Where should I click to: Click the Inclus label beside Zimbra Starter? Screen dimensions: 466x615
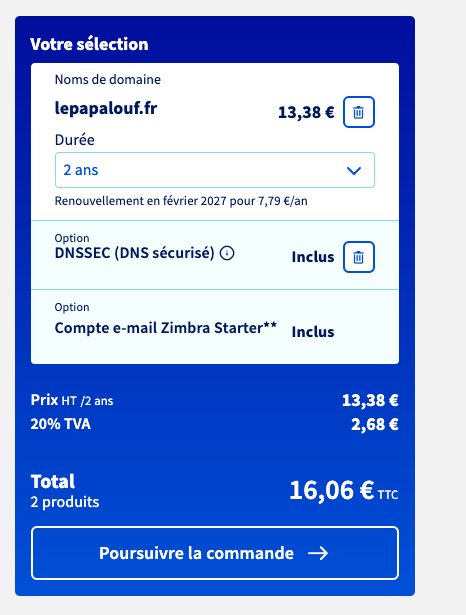(x=313, y=332)
